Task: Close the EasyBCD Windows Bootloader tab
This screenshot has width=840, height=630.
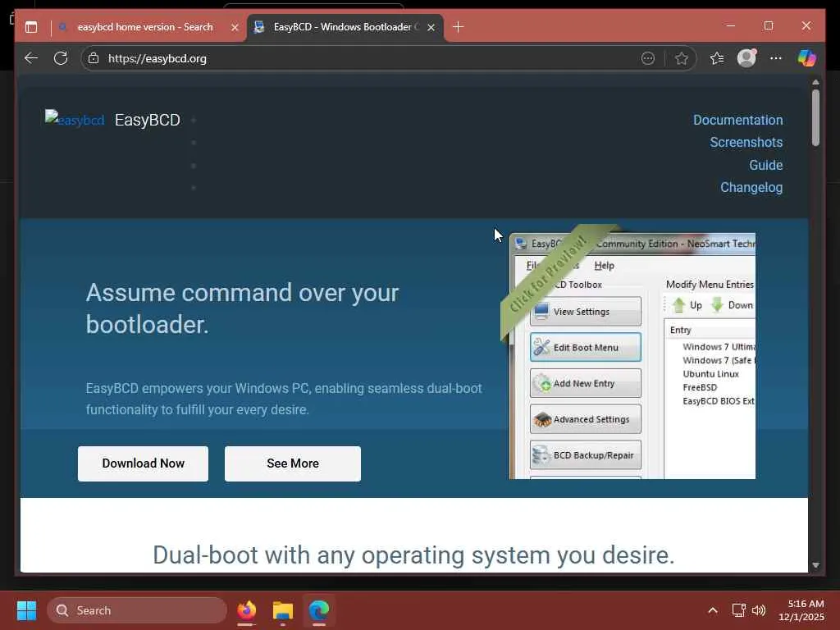Action: click(431, 27)
